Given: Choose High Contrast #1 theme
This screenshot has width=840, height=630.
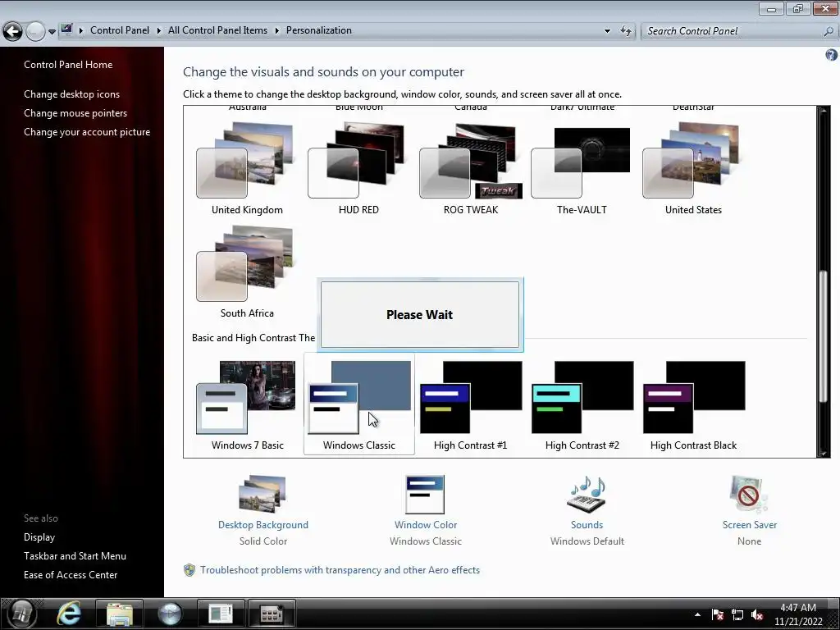Looking at the screenshot, I should click(x=470, y=405).
